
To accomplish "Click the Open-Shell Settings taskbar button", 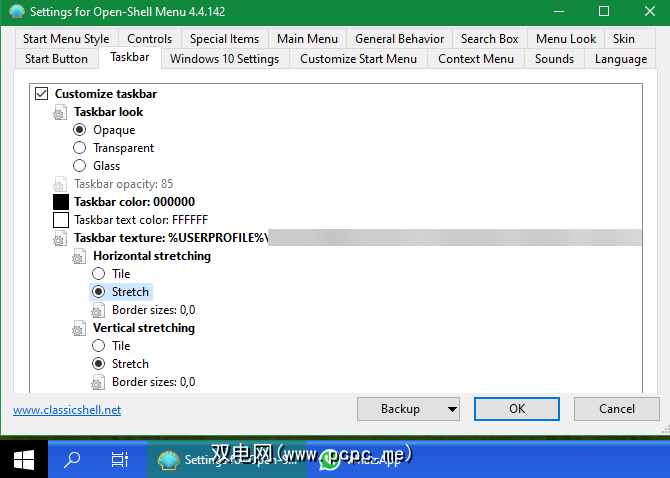I will coord(227,460).
